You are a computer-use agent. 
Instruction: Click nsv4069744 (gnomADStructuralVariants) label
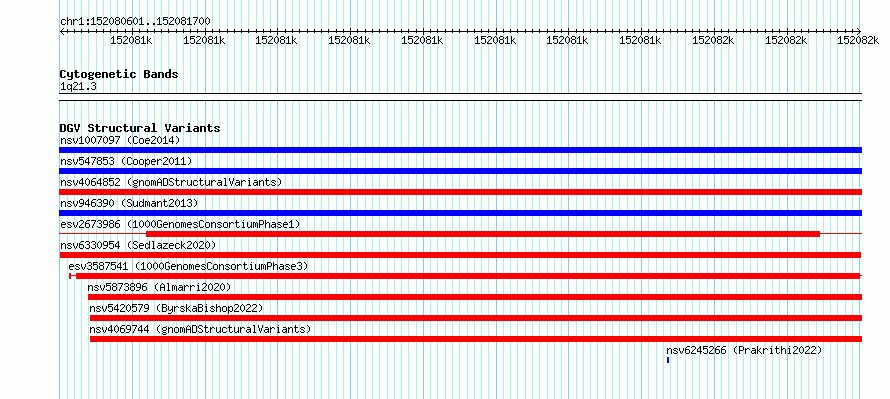click(200, 329)
